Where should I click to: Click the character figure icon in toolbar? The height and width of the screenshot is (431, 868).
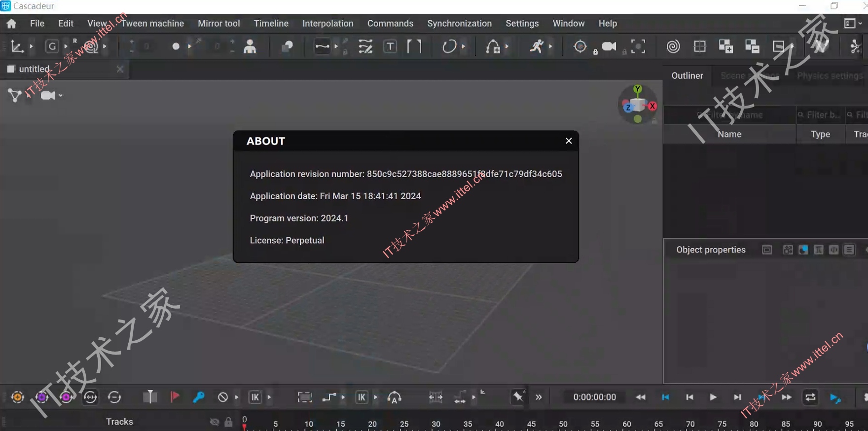(x=250, y=47)
